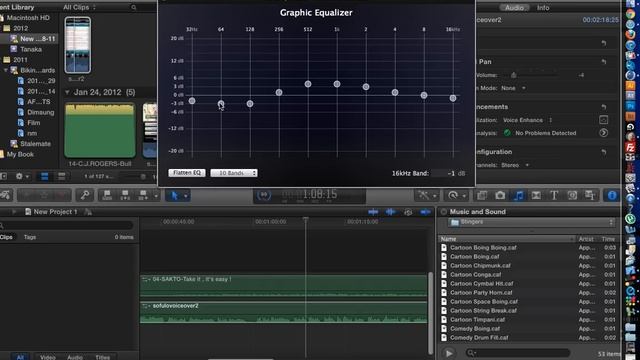Open the Photos browser camera icon

click(500, 196)
